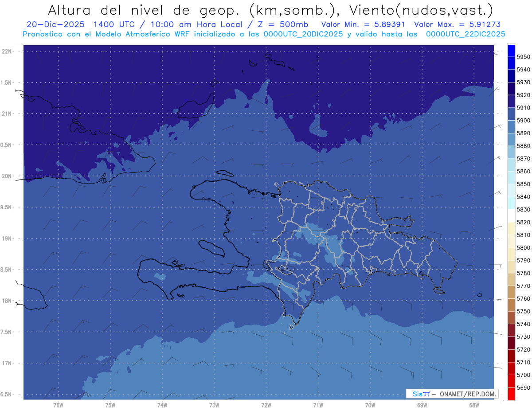Click the 68W longitude axis label
Screen dimensions: 532x411
(x=473, y=405)
